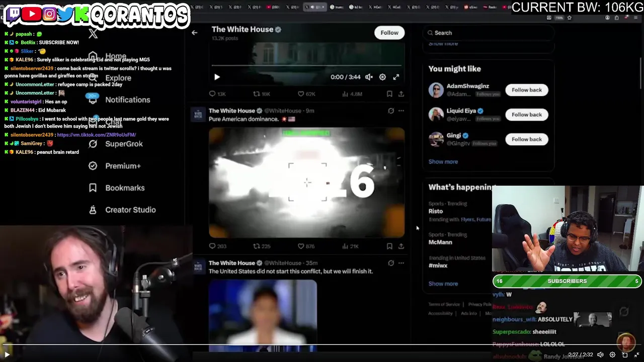Follow back Gingi

pyautogui.click(x=527, y=139)
